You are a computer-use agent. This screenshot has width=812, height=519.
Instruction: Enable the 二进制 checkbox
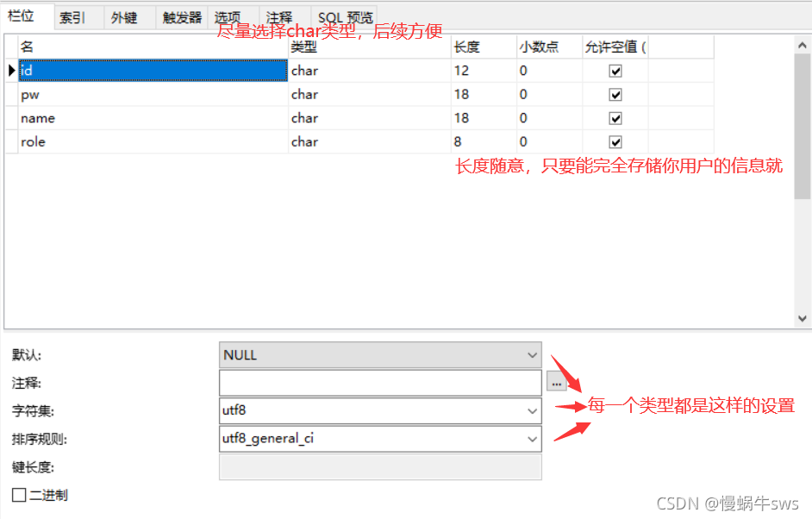(x=19, y=495)
